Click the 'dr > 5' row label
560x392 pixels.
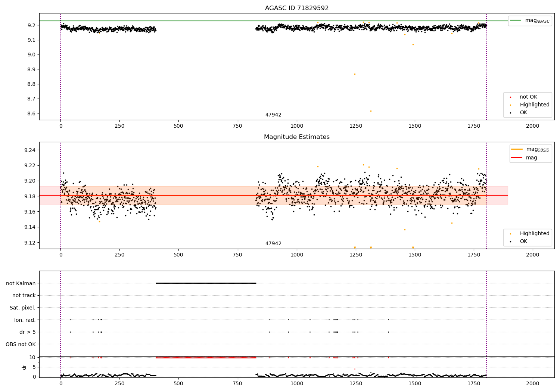click(x=28, y=332)
